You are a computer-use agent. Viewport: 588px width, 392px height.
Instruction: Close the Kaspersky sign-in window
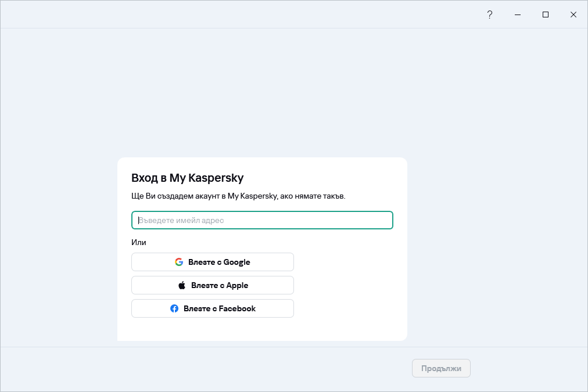[x=573, y=15]
